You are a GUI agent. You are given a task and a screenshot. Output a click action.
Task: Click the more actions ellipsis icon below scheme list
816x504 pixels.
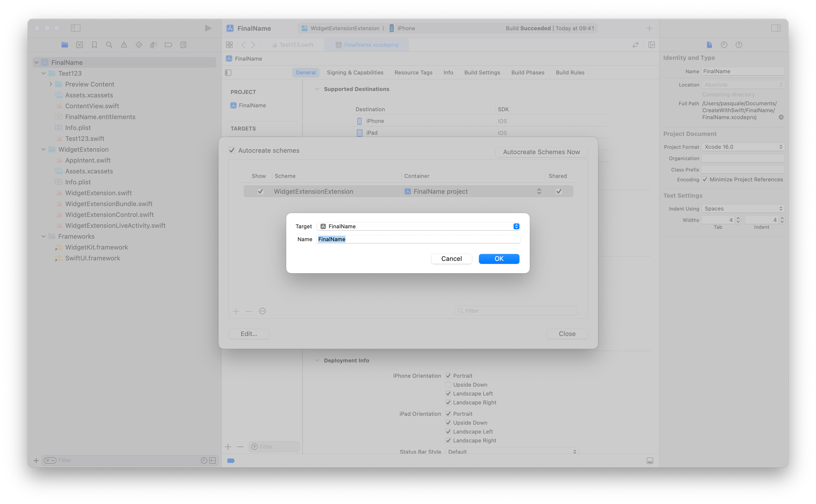[x=262, y=311]
